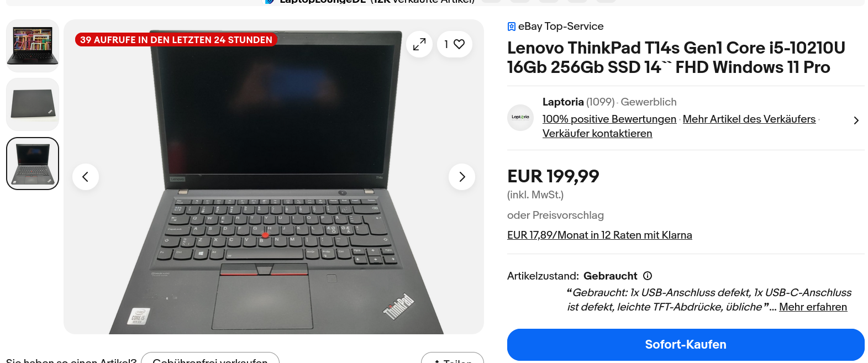
Task: Open Mehr Artikel des Verkäufers link
Action: tap(749, 119)
